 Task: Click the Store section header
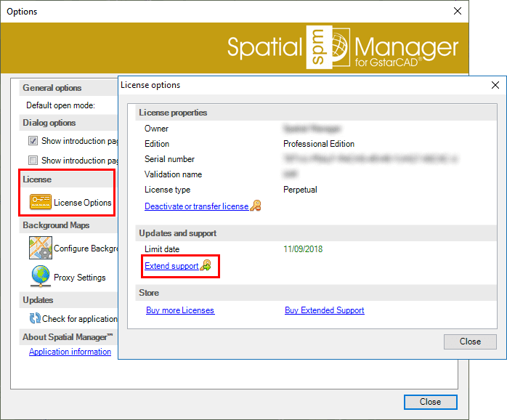(x=149, y=293)
